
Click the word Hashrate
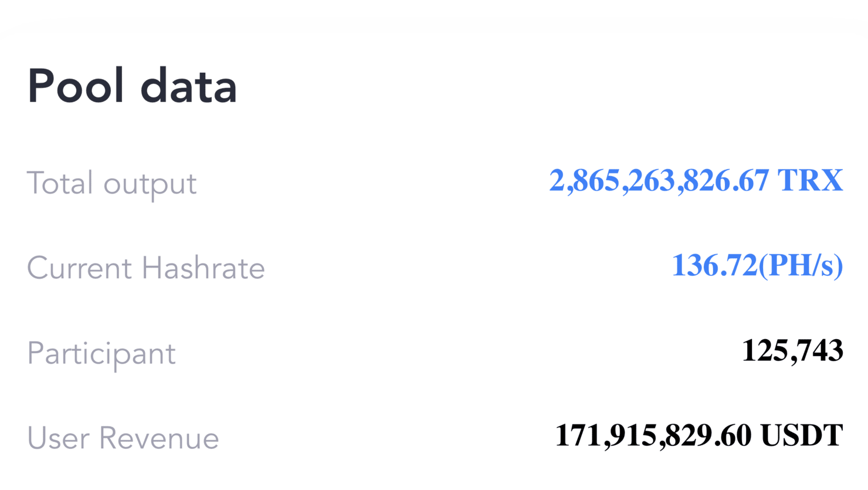point(204,268)
